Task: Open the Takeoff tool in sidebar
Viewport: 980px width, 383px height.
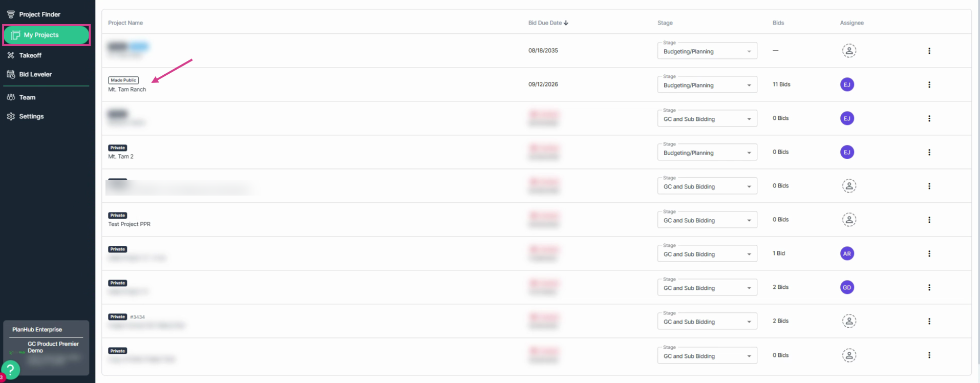Action: 24,55
